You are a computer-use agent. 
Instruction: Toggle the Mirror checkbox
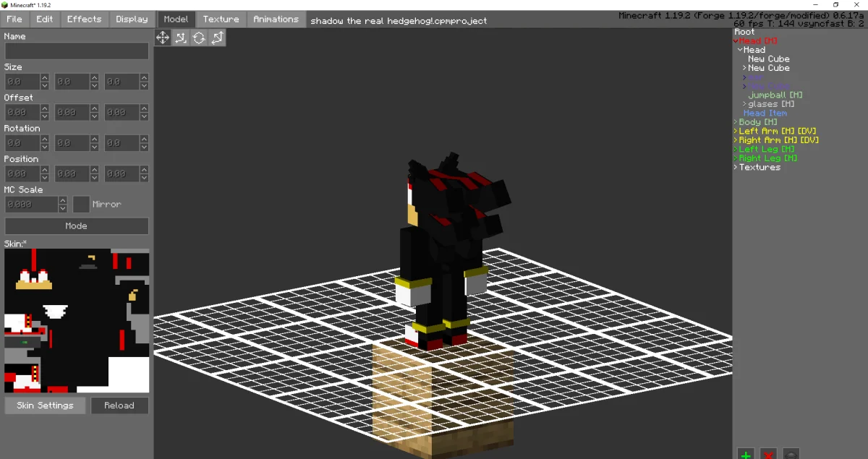pos(81,205)
